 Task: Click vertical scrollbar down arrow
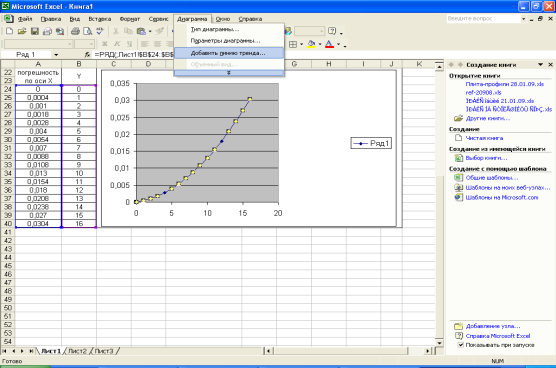(439, 343)
